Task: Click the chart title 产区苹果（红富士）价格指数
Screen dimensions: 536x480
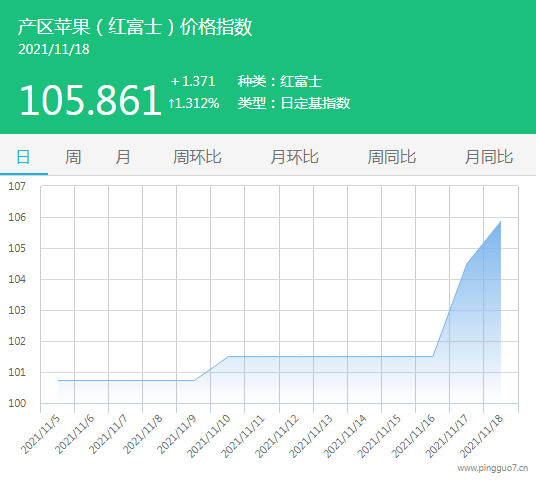Action: click(x=135, y=27)
